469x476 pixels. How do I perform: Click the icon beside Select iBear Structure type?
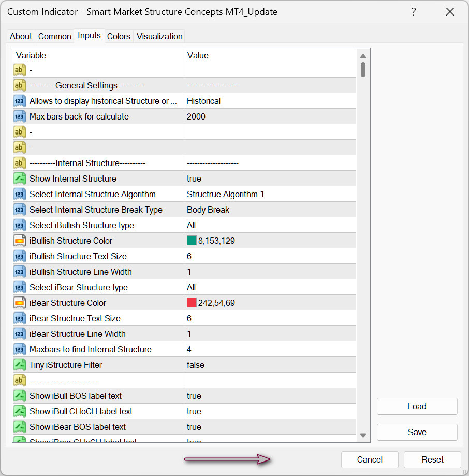click(x=20, y=287)
